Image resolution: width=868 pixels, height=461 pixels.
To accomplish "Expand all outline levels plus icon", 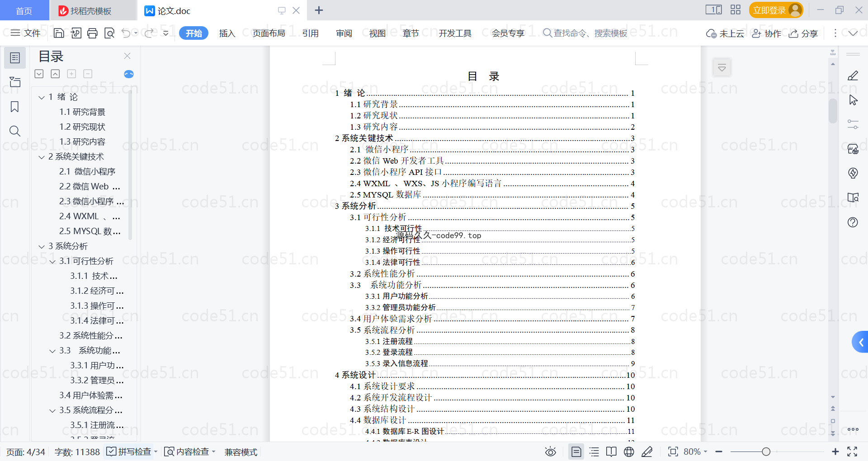I will pyautogui.click(x=71, y=74).
